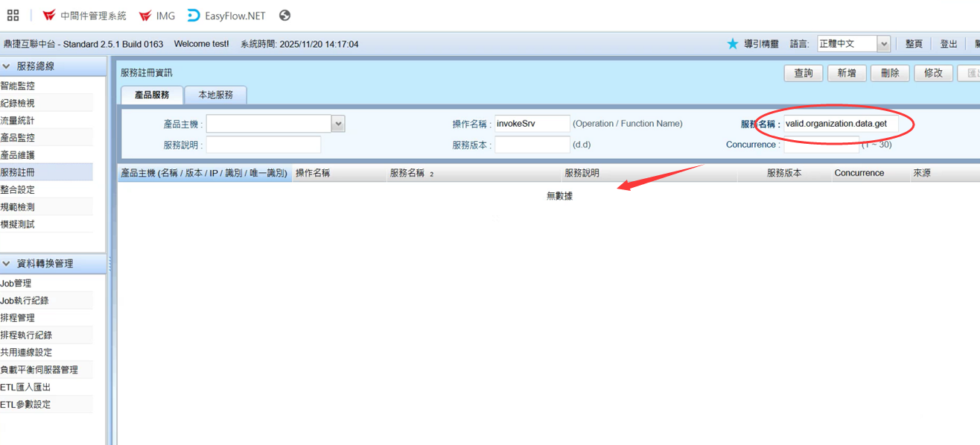Collapse the 服務總線 sidebar section

(7, 66)
